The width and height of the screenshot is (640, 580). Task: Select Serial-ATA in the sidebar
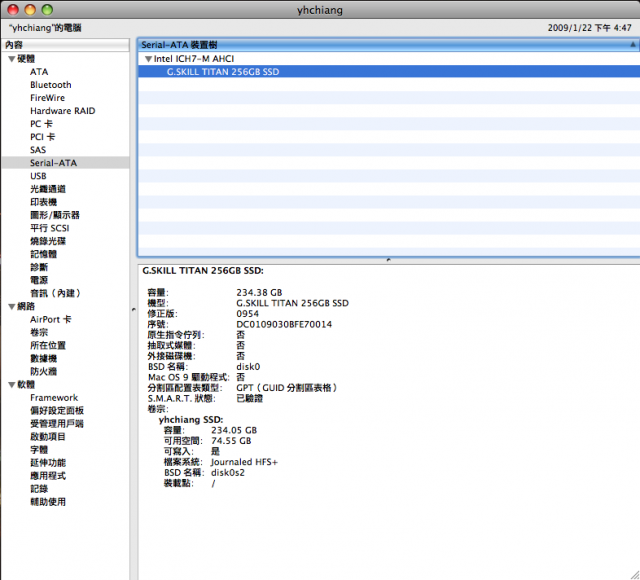[x=65, y=163]
